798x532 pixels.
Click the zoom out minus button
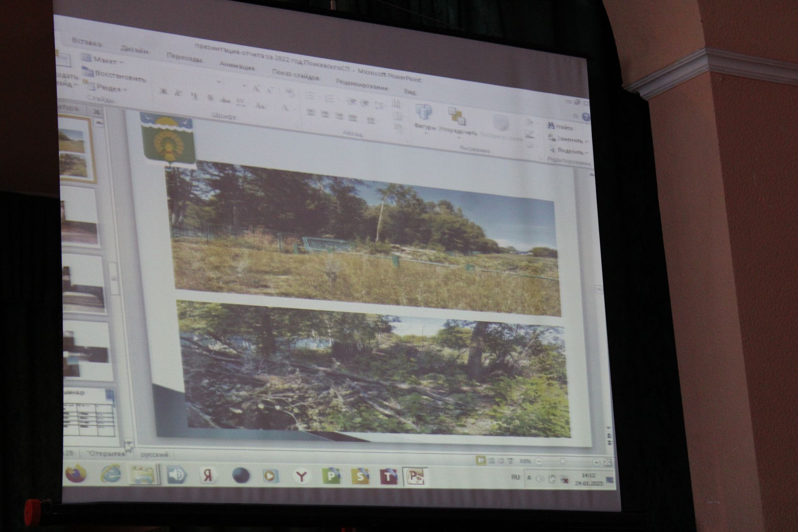539,461
